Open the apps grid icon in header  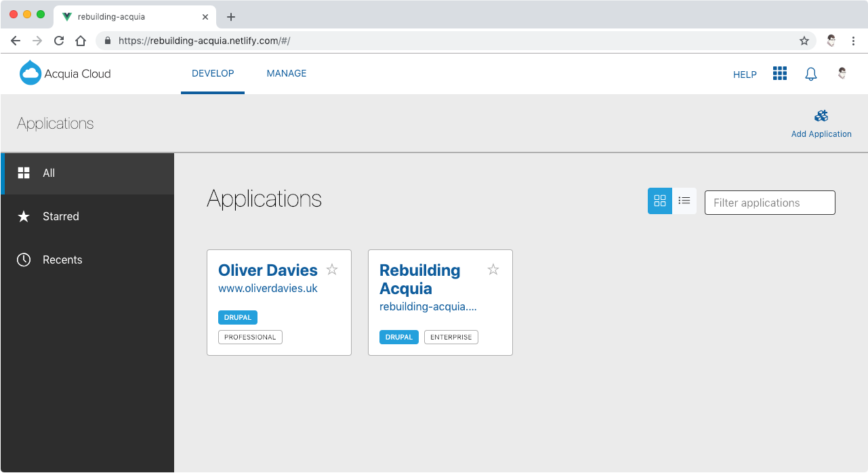click(780, 74)
